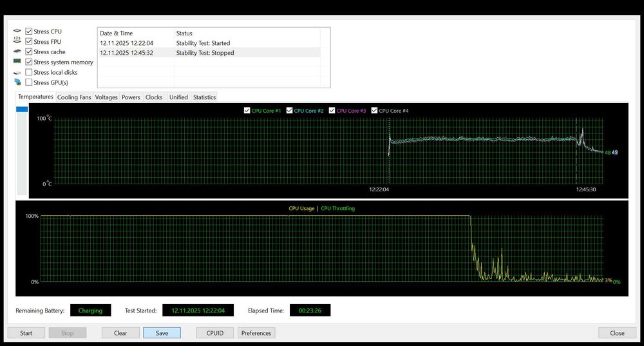Viewport: 644px width, 346px height.
Task: Click the 12.11.2025 12:22:04 log timestamp
Action: [x=126, y=43]
